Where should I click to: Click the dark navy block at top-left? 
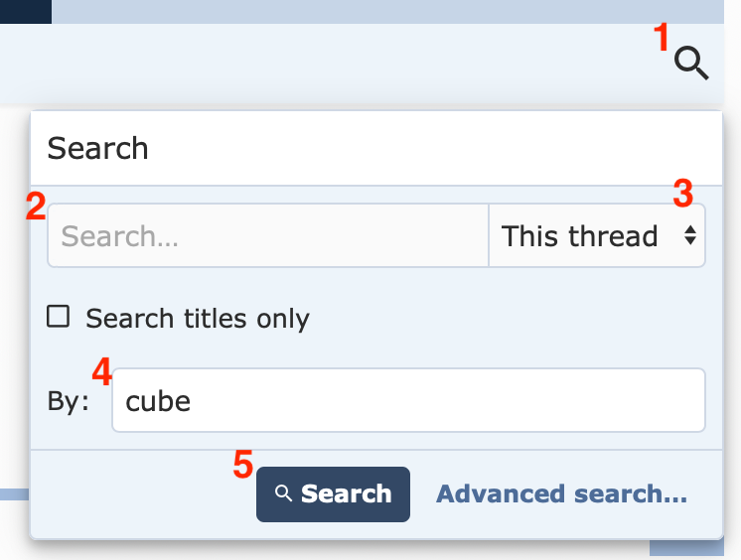click(25, 11)
